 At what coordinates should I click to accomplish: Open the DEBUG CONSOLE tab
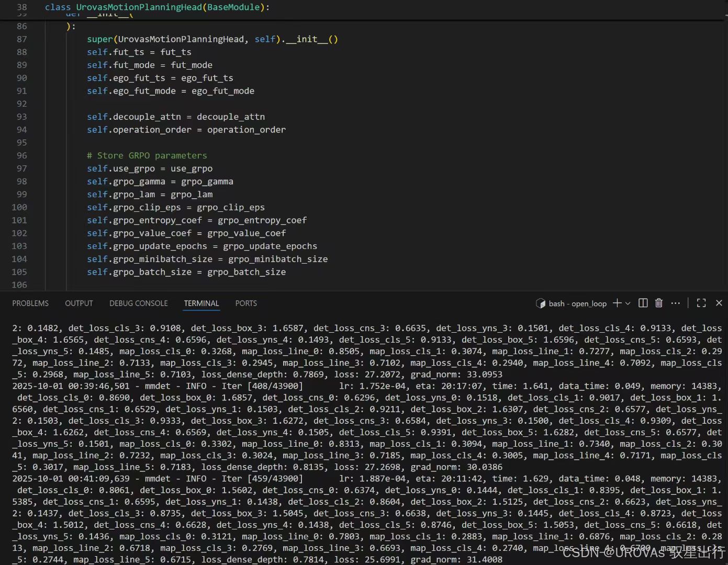click(139, 303)
